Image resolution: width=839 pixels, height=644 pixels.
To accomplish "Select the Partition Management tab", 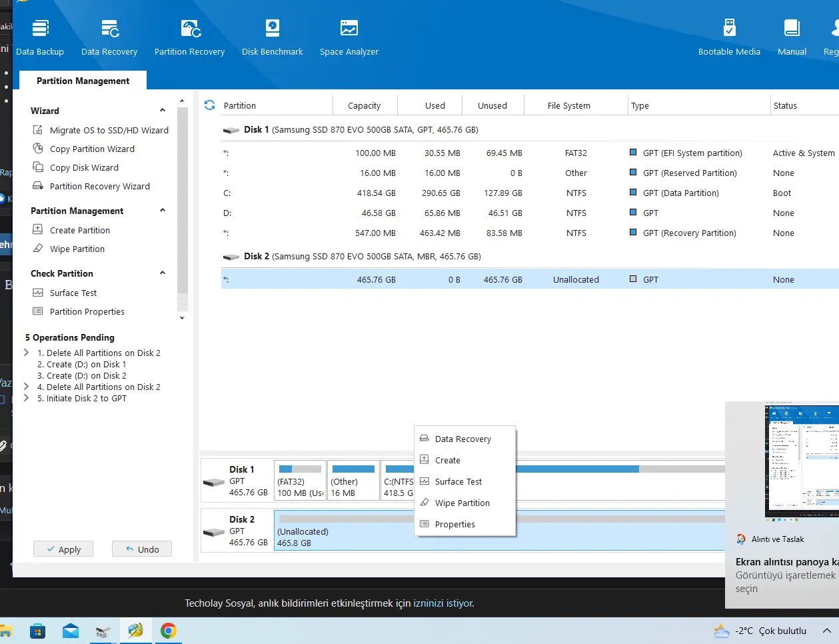I will point(83,81).
